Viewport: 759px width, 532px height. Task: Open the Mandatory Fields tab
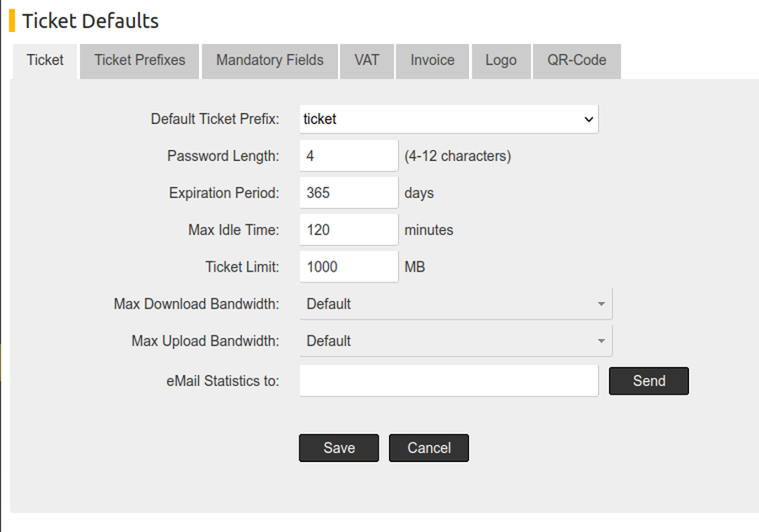click(x=269, y=61)
